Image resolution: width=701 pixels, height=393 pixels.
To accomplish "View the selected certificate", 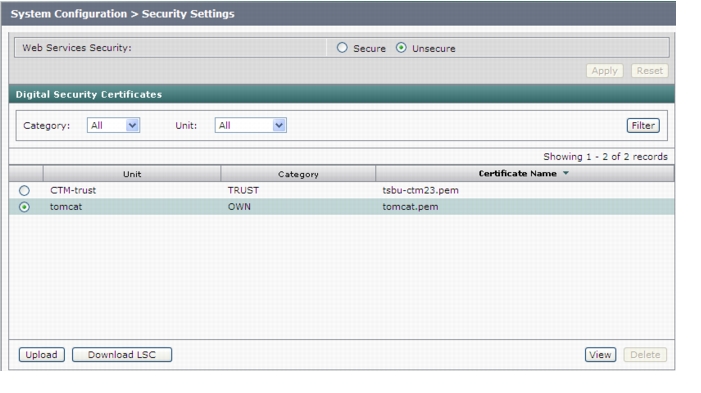I will 600,355.
